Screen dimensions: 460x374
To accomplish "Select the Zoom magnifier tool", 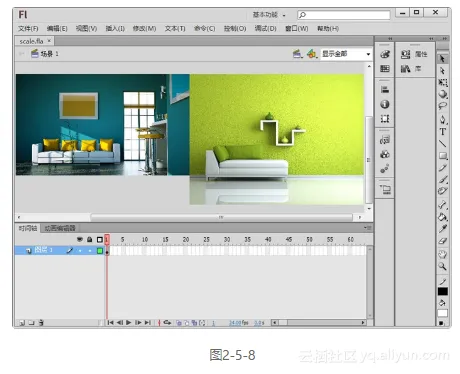I will point(442,266).
